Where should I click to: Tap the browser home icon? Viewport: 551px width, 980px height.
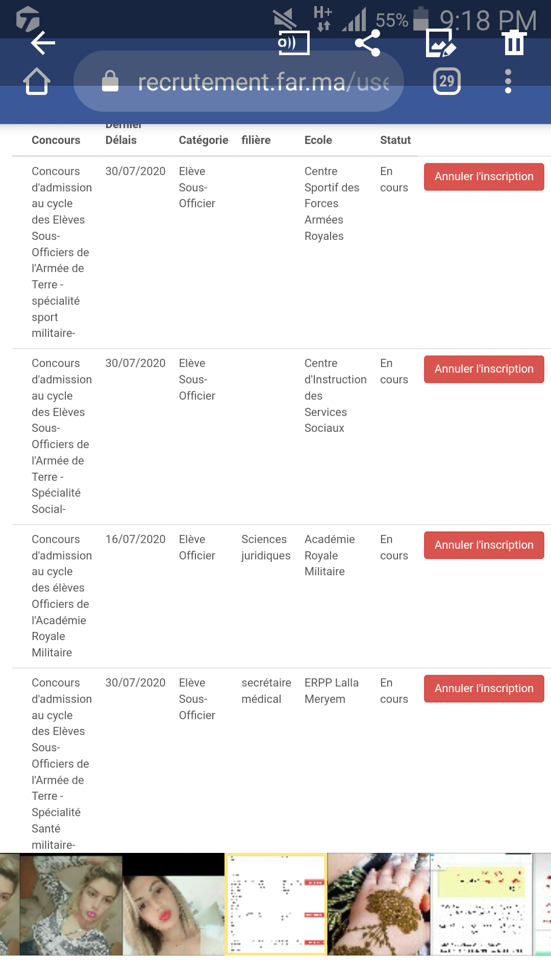pyautogui.click(x=37, y=82)
